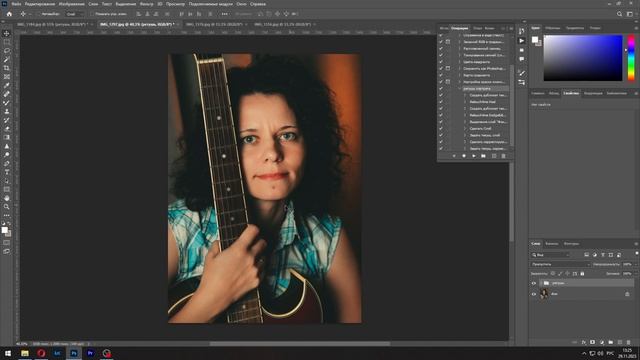This screenshot has width=640, height=360.
Task: Select the Eyedropper tool
Action: tap(7, 85)
